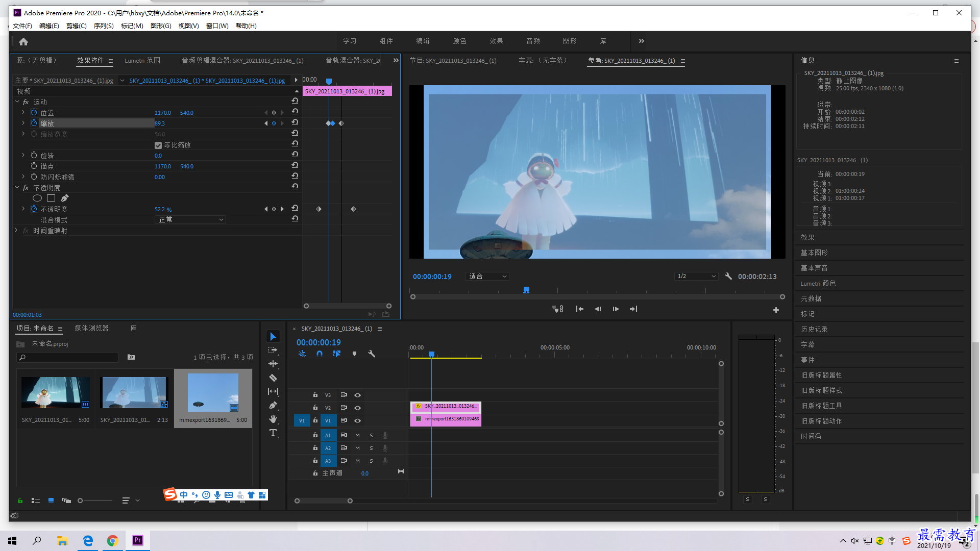The height and width of the screenshot is (551, 980).
Task: Go to next edit point
Action: (x=633, y=309)
